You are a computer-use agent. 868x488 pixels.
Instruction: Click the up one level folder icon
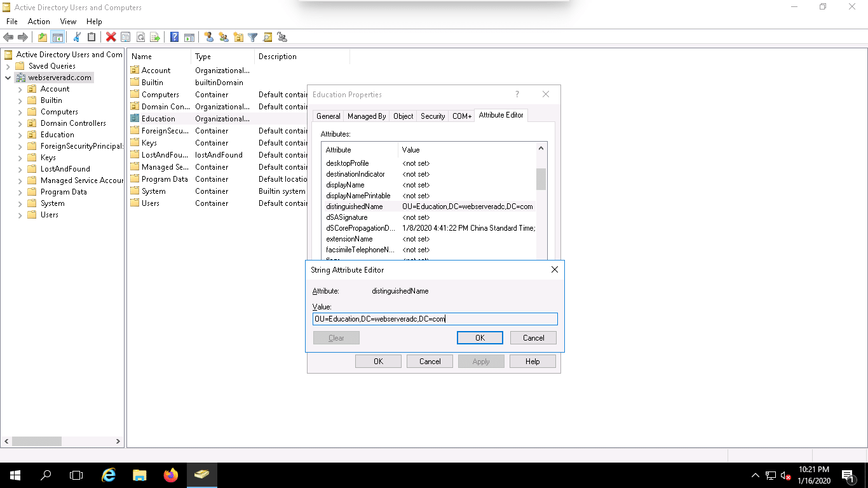42,37
